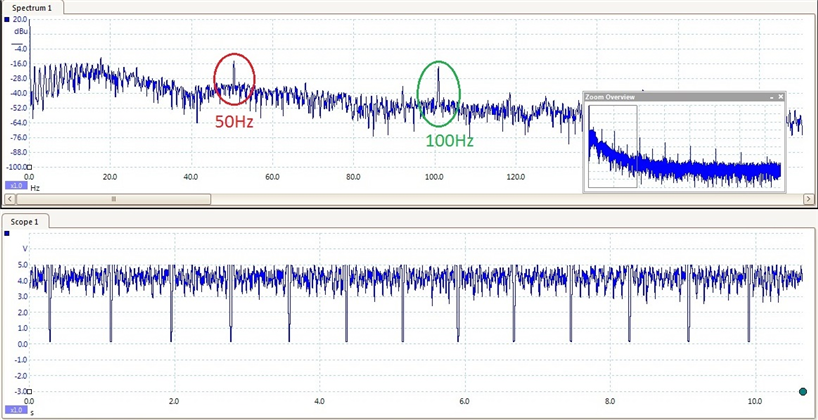Click the blue channel marker in Scope view
This screenshot has width=818, height=420.
pos(6,233)
